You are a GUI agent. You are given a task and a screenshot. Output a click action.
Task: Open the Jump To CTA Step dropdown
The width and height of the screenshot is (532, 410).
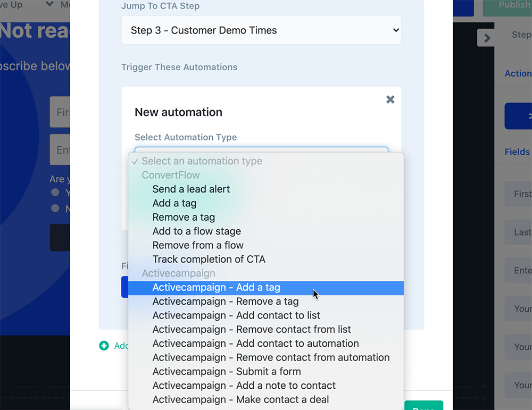pos(261,30)
